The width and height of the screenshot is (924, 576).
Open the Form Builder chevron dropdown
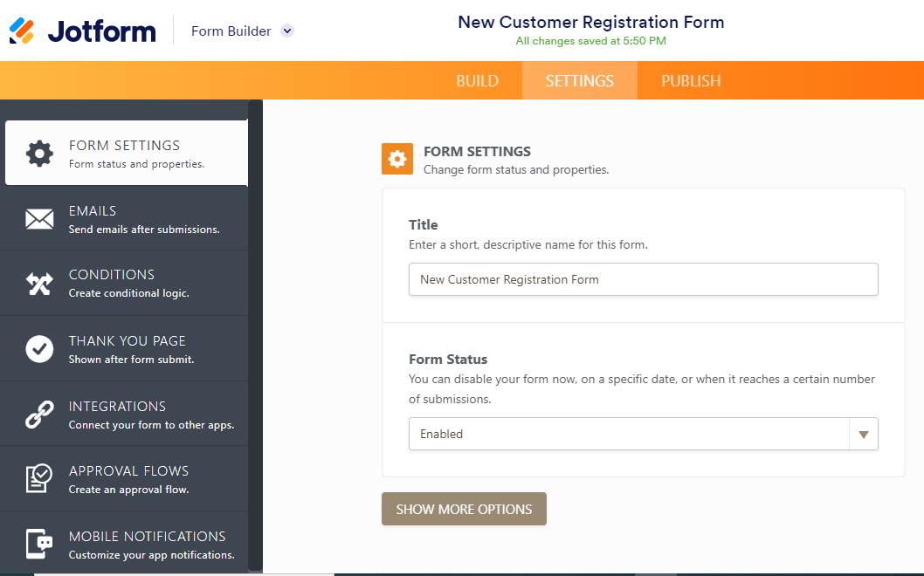point(287,31)
